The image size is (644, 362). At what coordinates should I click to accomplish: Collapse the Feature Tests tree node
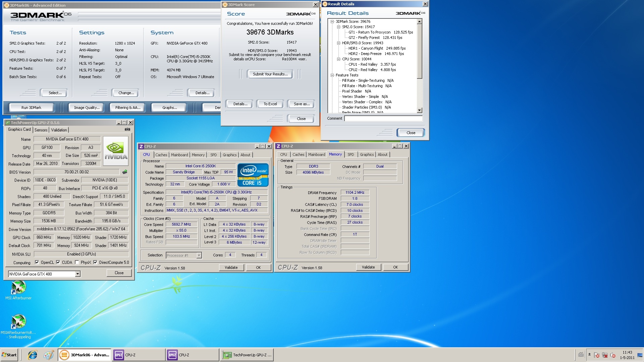pos(332,75)
